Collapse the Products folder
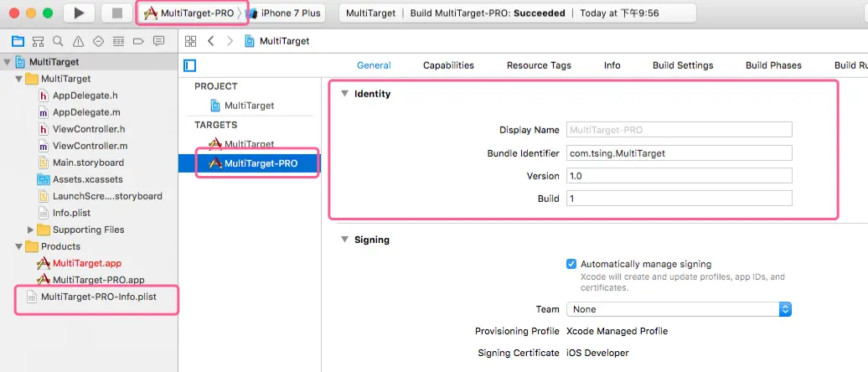Screen dimensions: 868x372 18,246
